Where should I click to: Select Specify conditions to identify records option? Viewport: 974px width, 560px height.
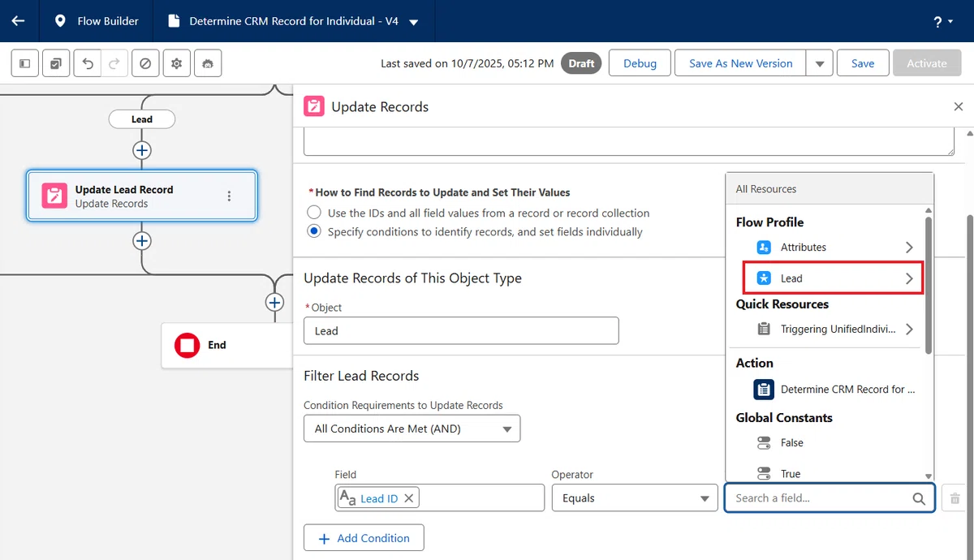click(x=314, y=231)
